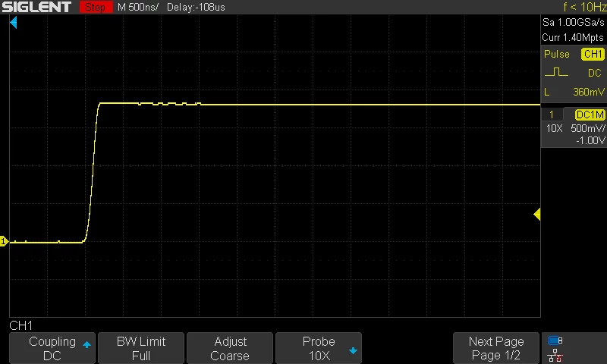Open the Coupling DC menu

tap(52, 348)
